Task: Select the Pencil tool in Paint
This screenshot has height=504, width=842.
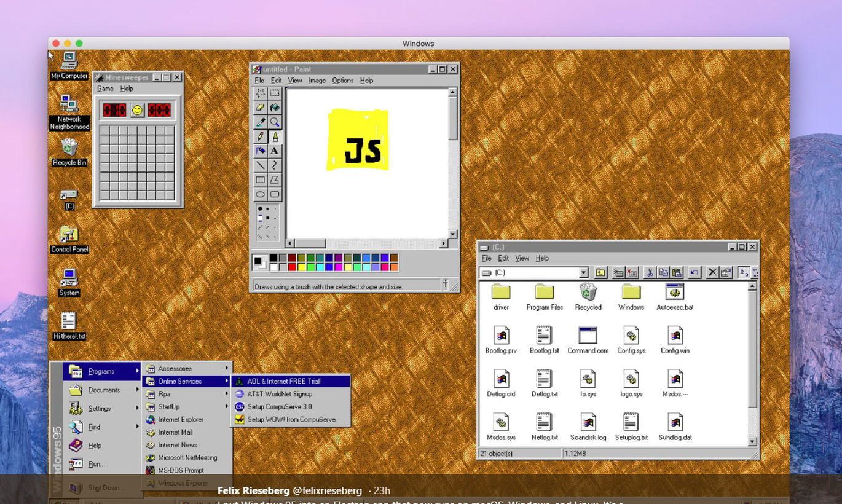Action: [x=261, y=136]
